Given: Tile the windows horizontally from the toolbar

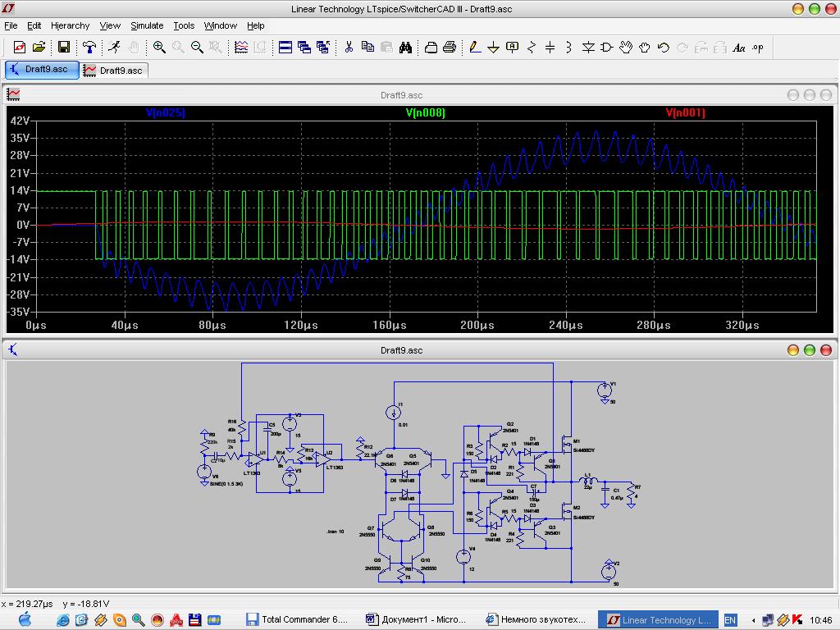Looking at the screenshot, I should pyautogui.click(x=285, y=48).
